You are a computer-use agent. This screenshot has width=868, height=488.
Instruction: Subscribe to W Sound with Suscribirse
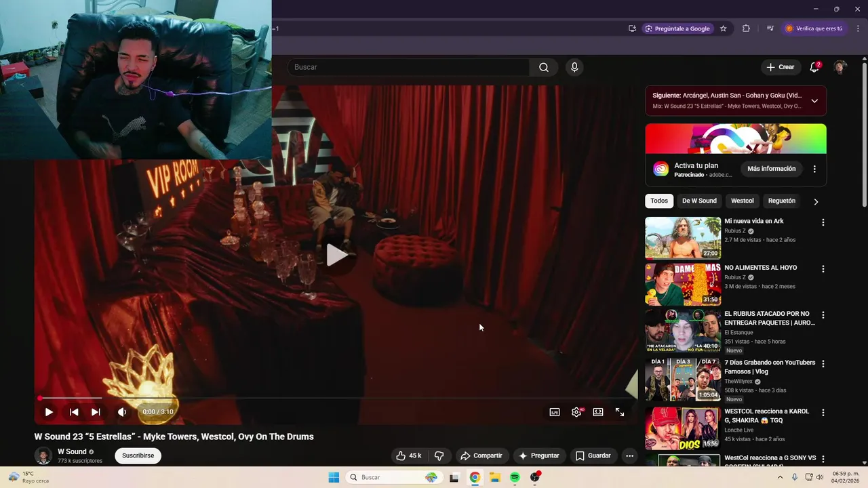[138, 455]
